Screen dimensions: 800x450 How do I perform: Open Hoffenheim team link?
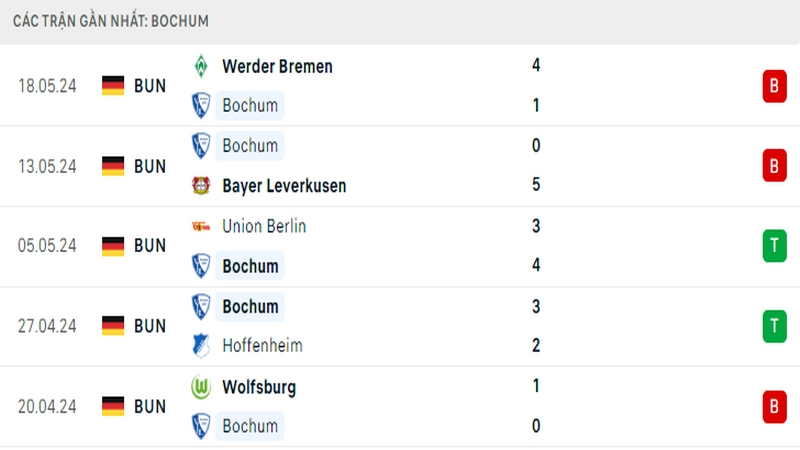click(x=262, y=345)
